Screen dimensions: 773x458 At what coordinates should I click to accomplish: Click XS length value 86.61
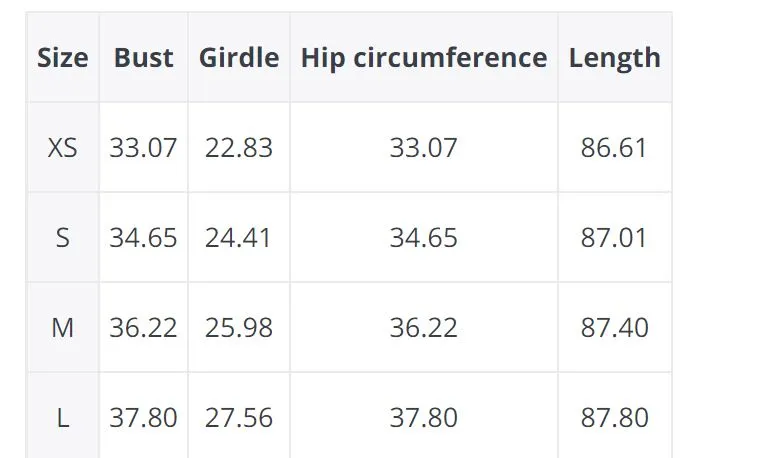(614, 147)
